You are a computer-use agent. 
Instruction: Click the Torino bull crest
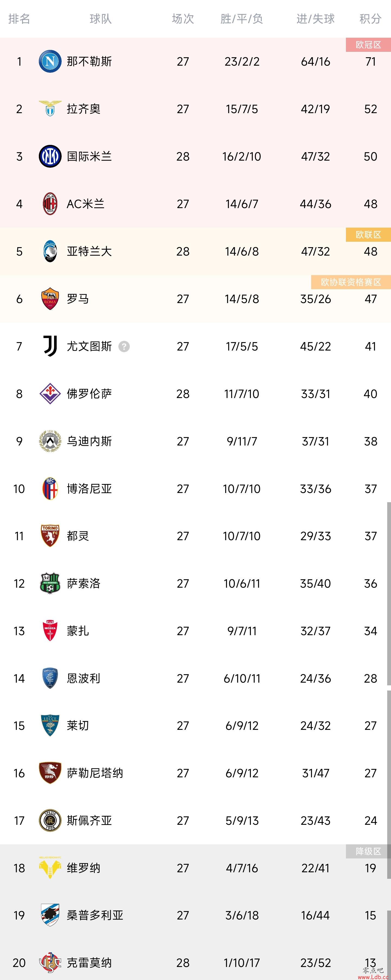coord(50,536)
